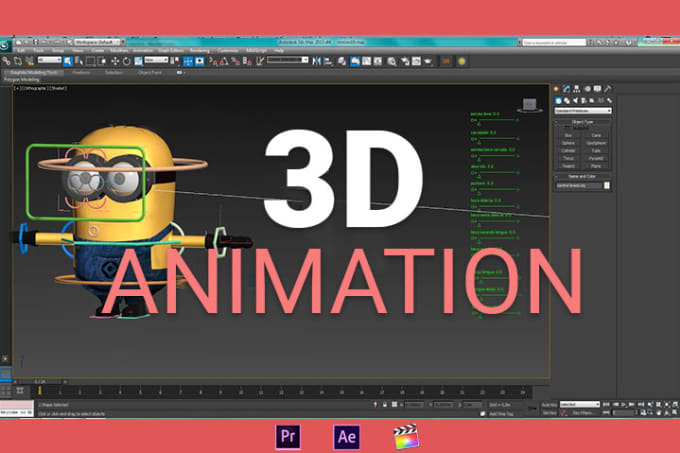Choose the Rectangular Selection Region icon
Screen dimensions: 680x453
coord(91,62)
